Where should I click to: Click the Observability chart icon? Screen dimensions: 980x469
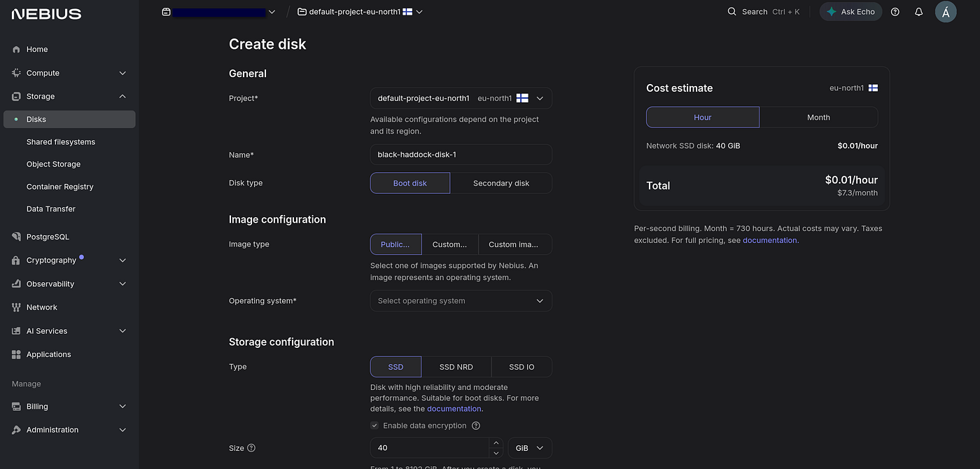click(x=16, y=284)
